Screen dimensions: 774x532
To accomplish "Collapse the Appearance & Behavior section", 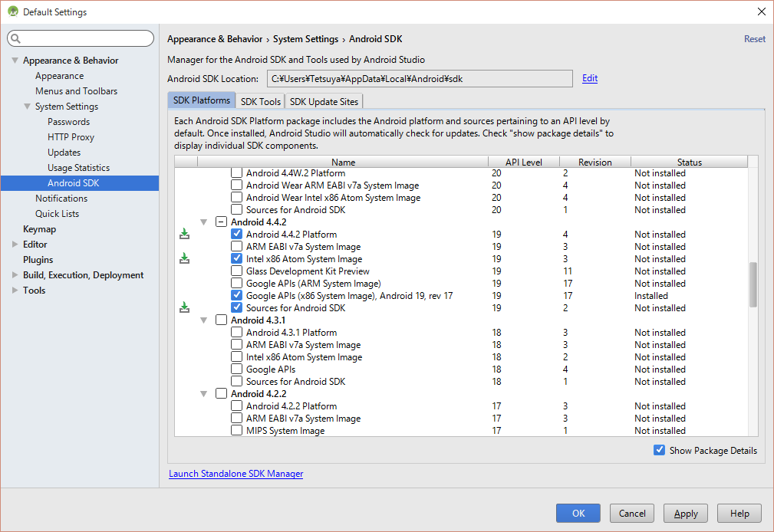I will (15, 61).
